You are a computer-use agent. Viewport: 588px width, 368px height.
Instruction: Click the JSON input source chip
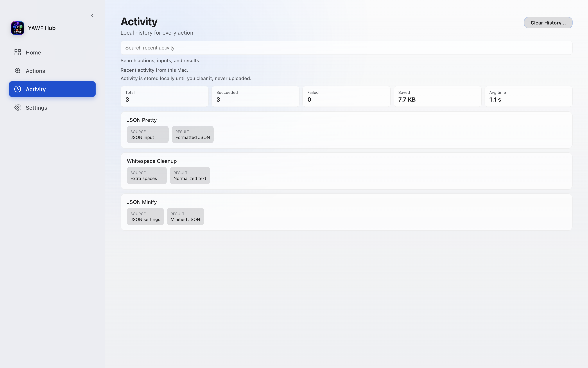(x=148, y=135)
